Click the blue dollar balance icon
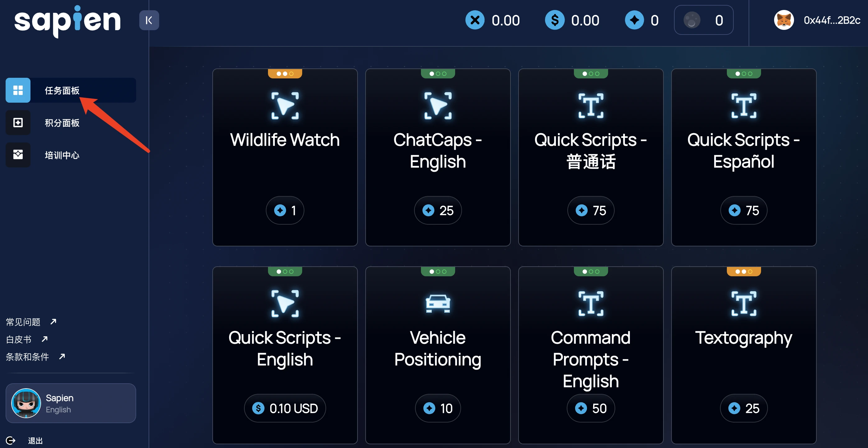 [x=555, y=20]
